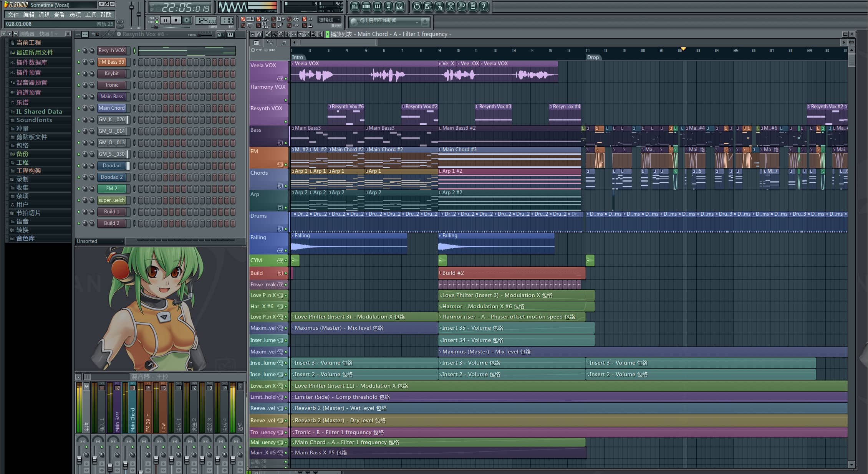Open the keyboard editor in channel rack
This screenshot has width=868, height=474.
pyautogui.click(x=230, y=35)
